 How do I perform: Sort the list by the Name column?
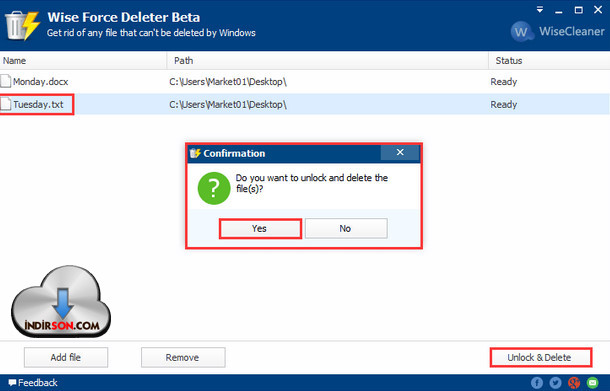83,61
